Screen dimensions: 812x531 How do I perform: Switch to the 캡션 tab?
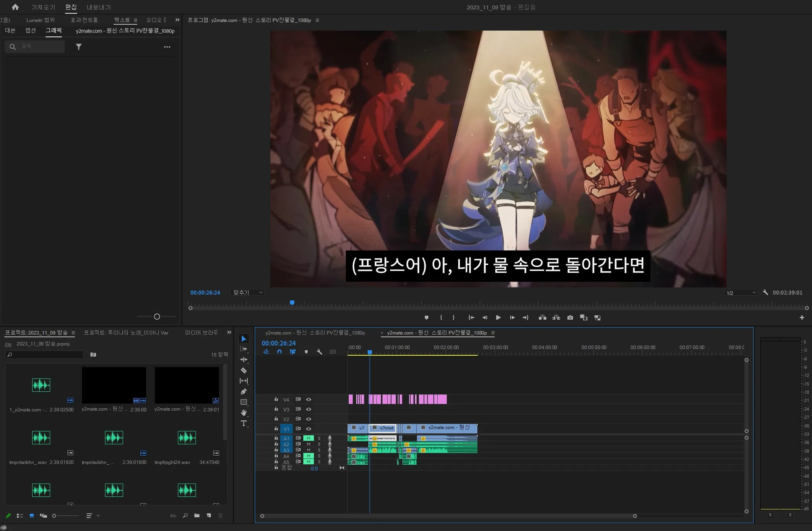pos(30,31)
